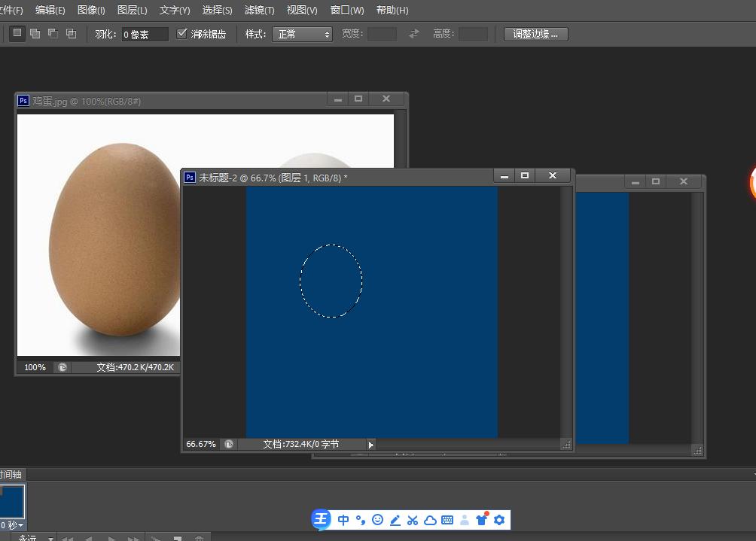Open the 滤镜 menu

click(x=259, y=10)
